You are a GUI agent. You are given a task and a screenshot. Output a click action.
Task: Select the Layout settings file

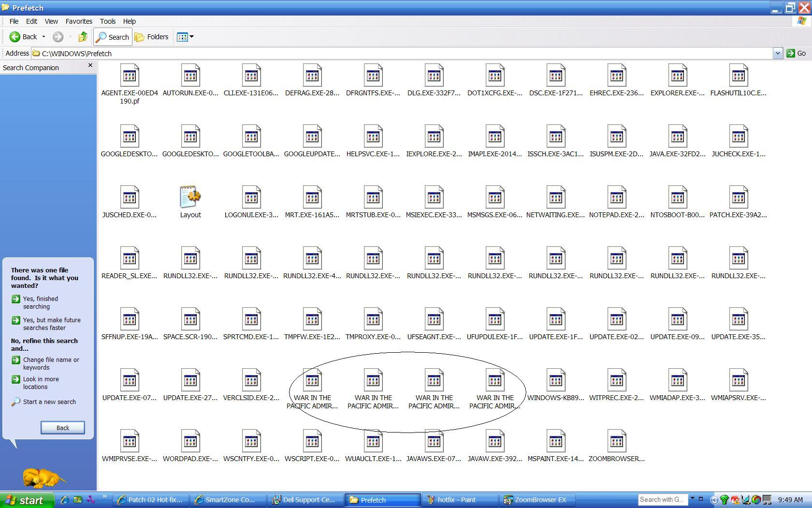click(x=190, y=203)
